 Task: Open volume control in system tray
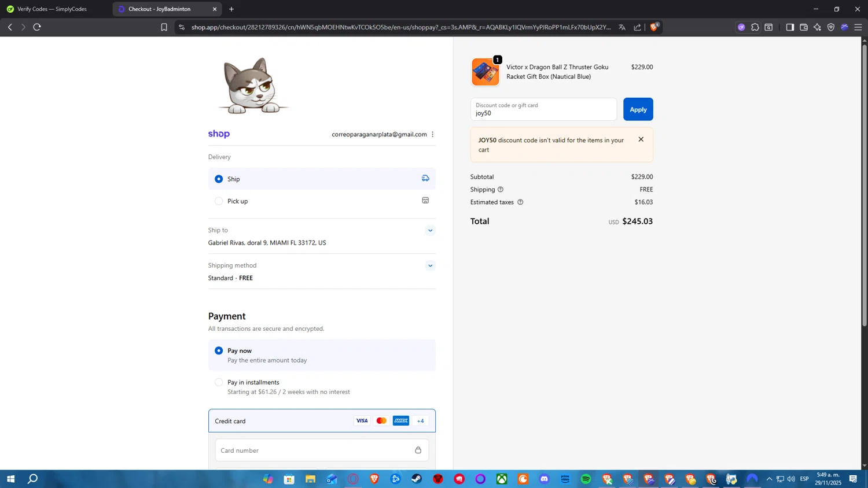point(791,479)
